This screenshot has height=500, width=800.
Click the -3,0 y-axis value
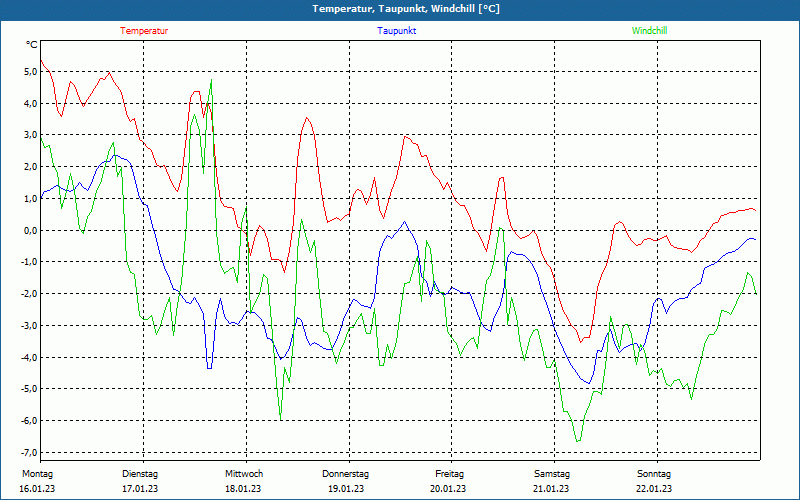[x=30, y=326]
